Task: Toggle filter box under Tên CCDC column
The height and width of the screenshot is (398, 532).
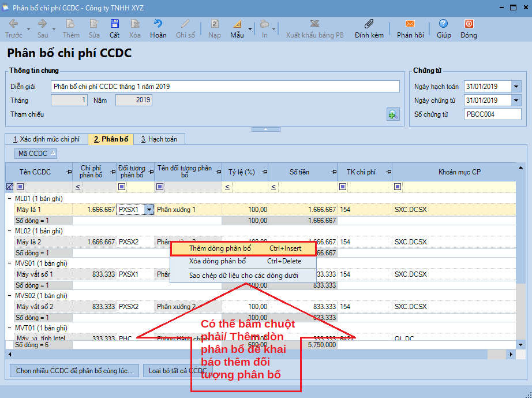Action: click(21, 187)
